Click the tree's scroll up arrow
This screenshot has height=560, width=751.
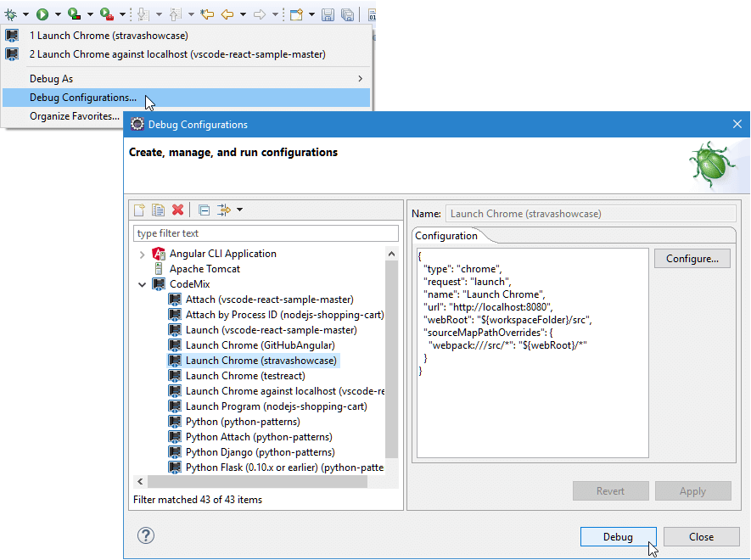391,254
